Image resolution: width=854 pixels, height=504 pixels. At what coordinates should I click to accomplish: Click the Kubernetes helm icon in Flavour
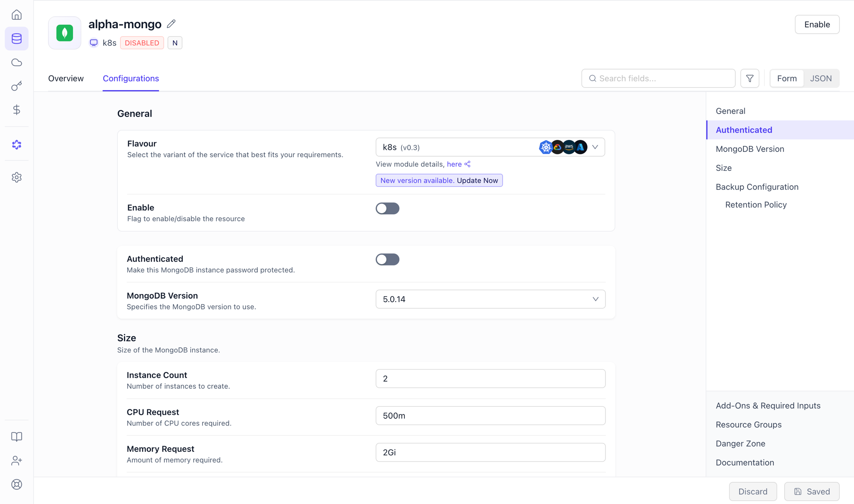pos(546,147)
